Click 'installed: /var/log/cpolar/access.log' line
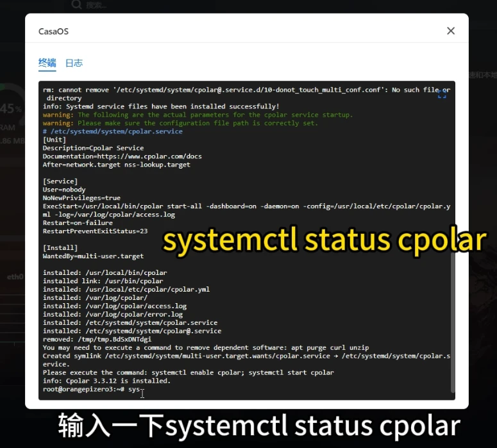The width and height of the screenshot is (497, 448). (x=114, y=306)
